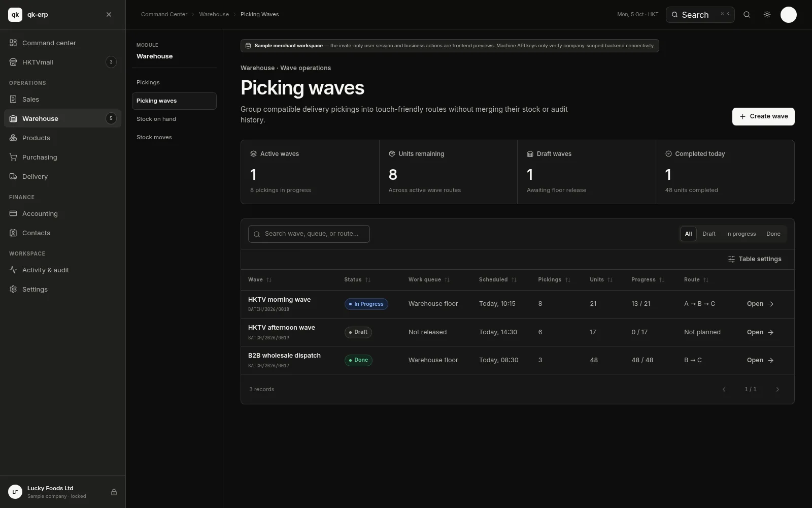Open the Pickings submenu item
The width and height of the screenshot is (812, 508).
point(174,82)
